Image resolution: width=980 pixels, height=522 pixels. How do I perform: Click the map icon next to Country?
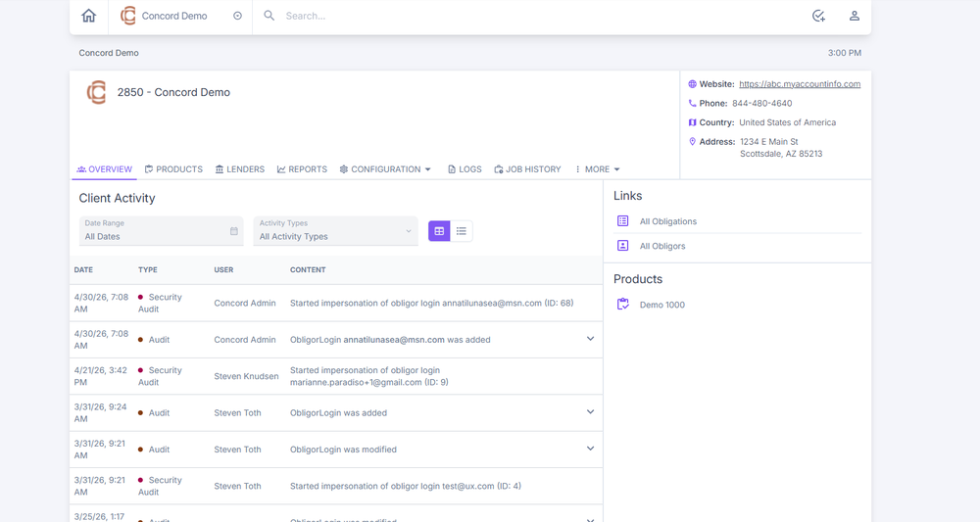click(692, 122)
